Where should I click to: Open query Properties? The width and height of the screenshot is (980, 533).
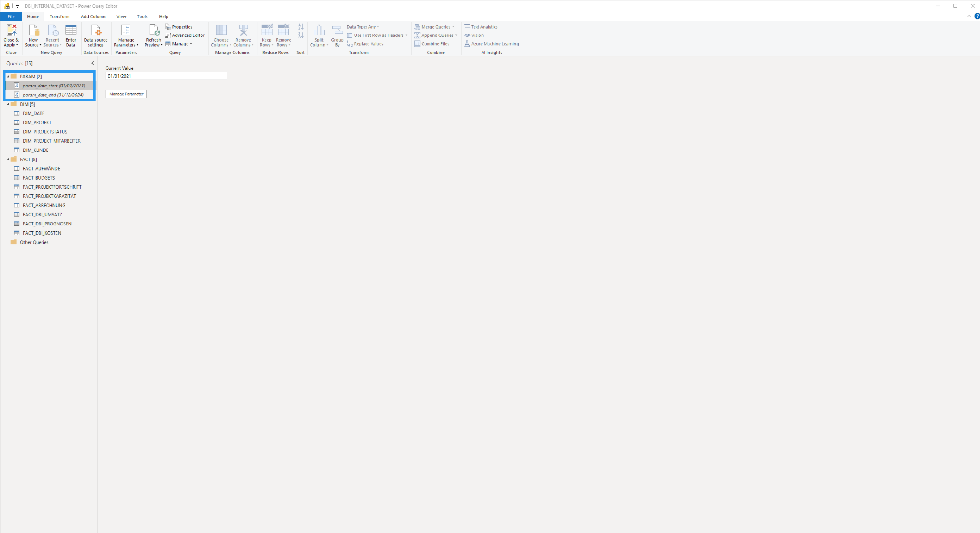[179, 27]
